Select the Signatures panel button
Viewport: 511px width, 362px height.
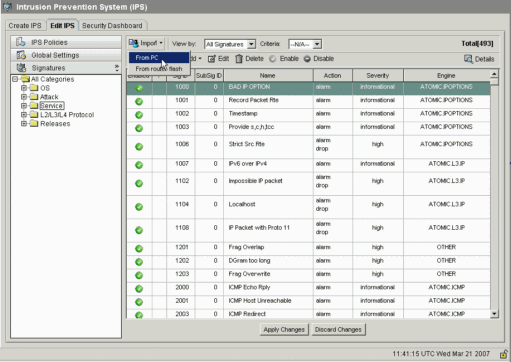(x=66, y=68)
